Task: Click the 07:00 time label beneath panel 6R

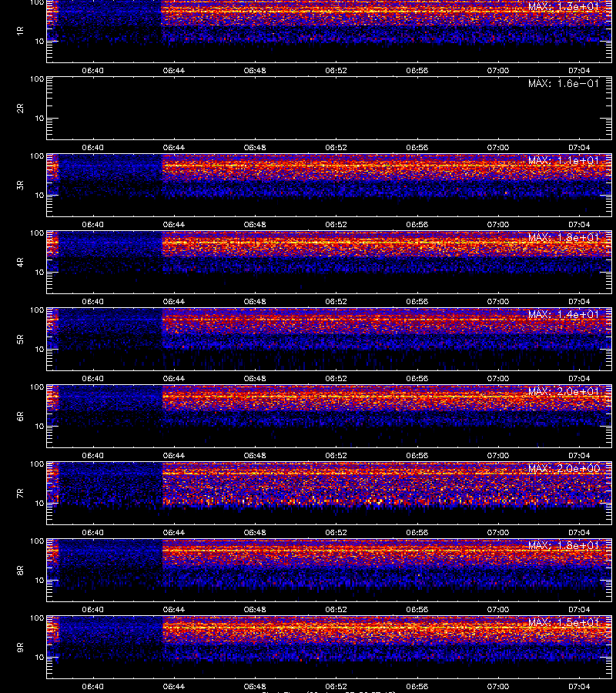Action: click(498, 456)
